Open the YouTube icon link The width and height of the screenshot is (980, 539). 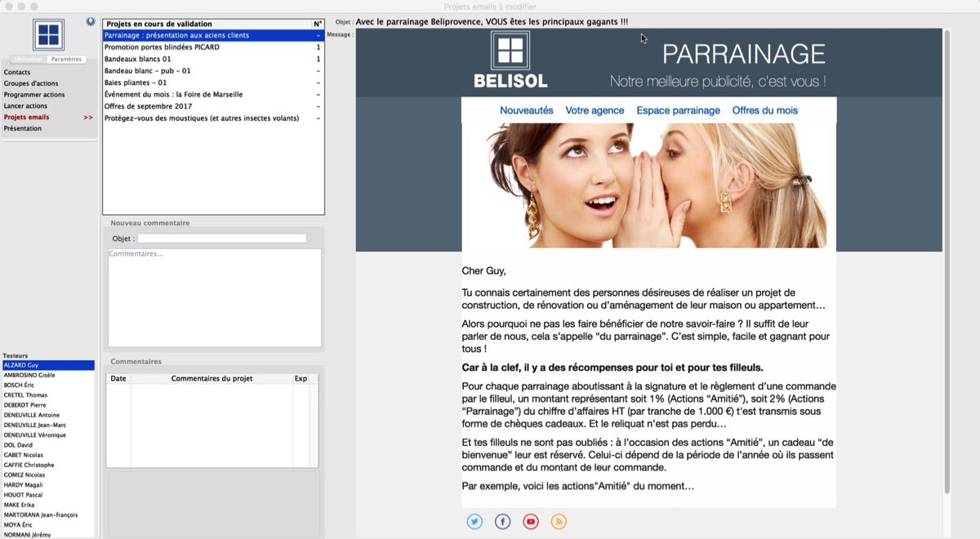[531, 522]
